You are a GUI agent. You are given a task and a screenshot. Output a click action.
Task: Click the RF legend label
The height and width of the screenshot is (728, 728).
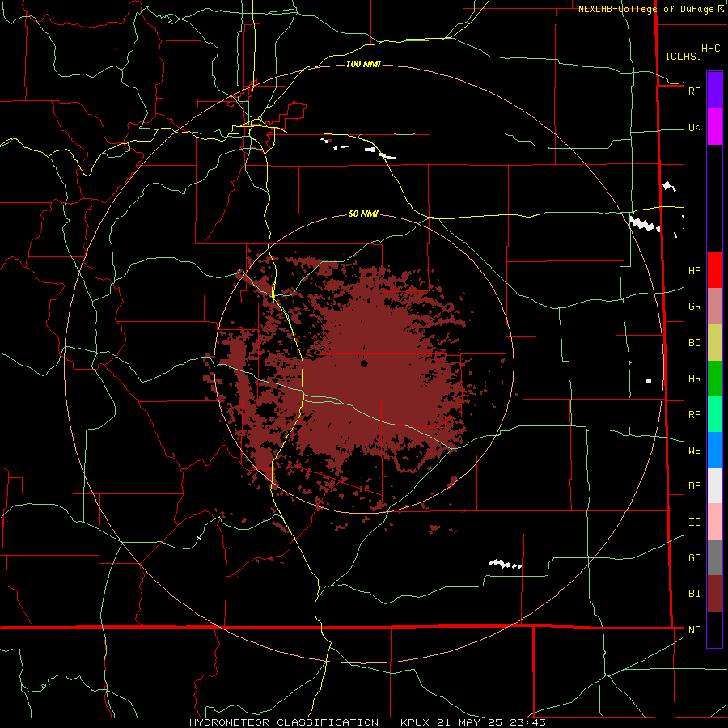click(694, 91)
